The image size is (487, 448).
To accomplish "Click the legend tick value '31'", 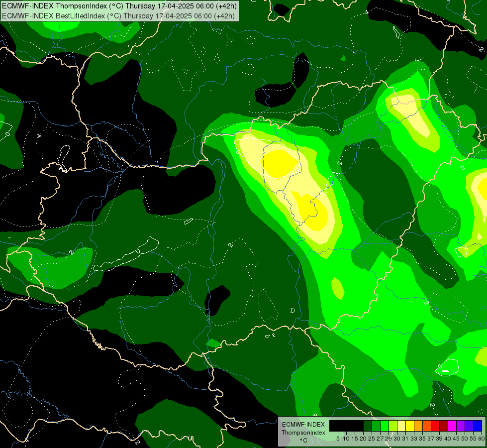I will click(x=405, y=439).
